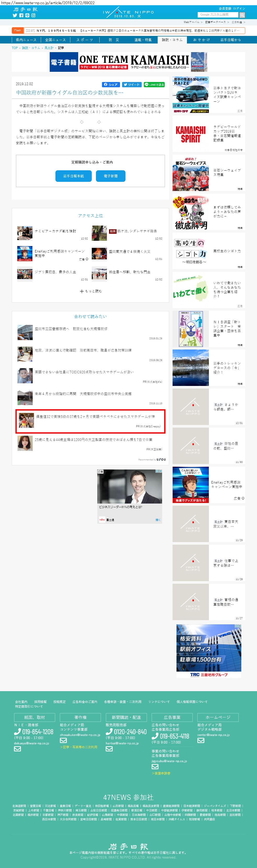Click the 風土計 breadcrumb link
The image size is (257, 868).
[x=49, y=48]
